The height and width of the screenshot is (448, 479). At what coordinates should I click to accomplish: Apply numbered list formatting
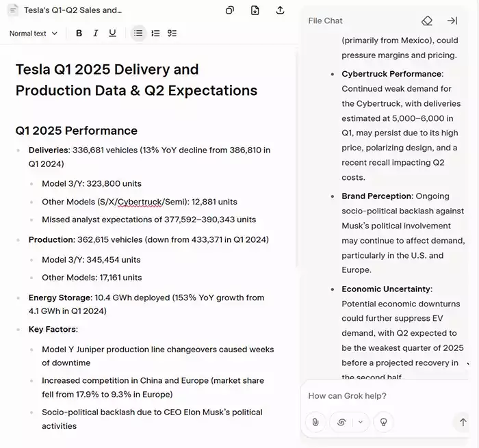pyautogui.click(x=155, y=34)
